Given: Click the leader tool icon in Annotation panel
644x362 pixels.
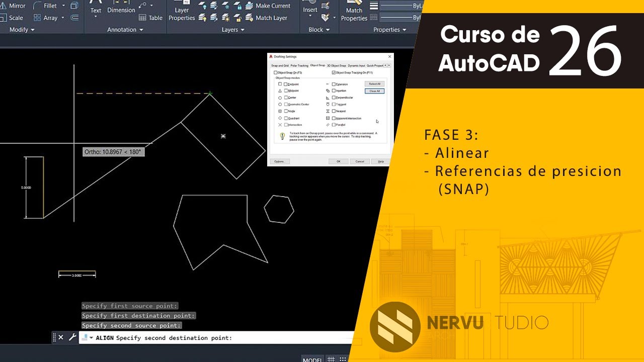Looking at the screenshot, I should click(x=142, y=6).
